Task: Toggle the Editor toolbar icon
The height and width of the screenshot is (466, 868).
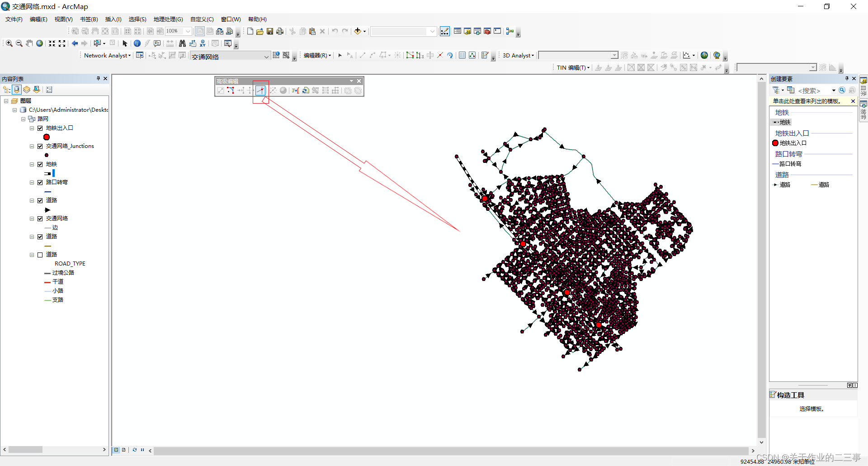Action: click(x=445, y=31)
